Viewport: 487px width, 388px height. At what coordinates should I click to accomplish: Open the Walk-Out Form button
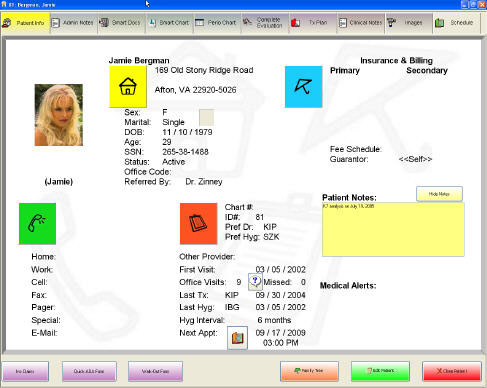(x=155, y=371)
